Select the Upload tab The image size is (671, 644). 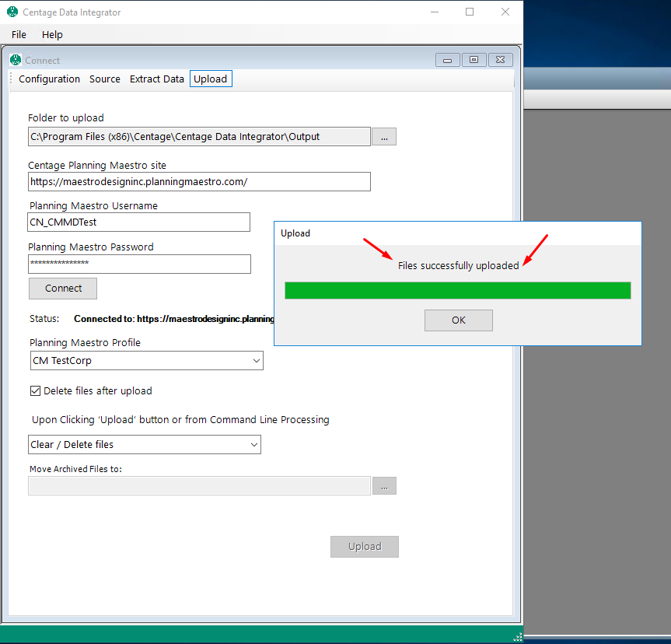click(211, 79)
